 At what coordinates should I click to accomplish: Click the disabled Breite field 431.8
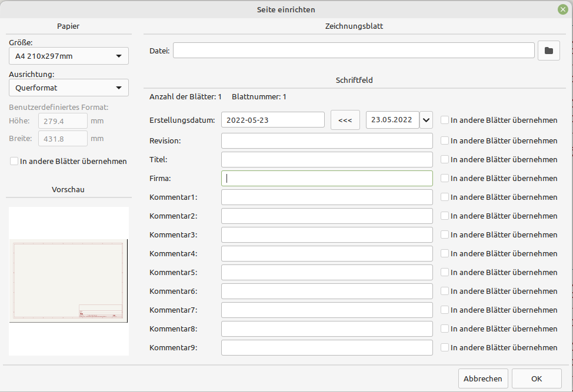(x=63, y=138)
